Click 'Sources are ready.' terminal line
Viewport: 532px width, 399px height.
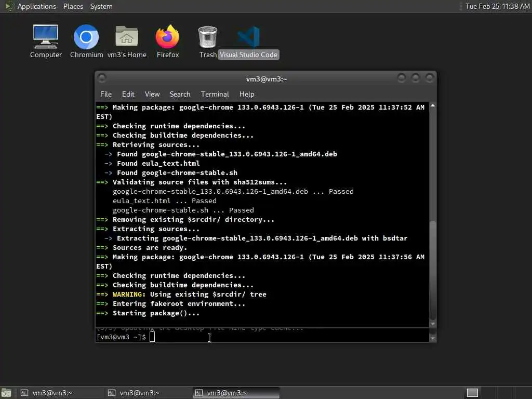pyautogui.click(x=150, y=248)
